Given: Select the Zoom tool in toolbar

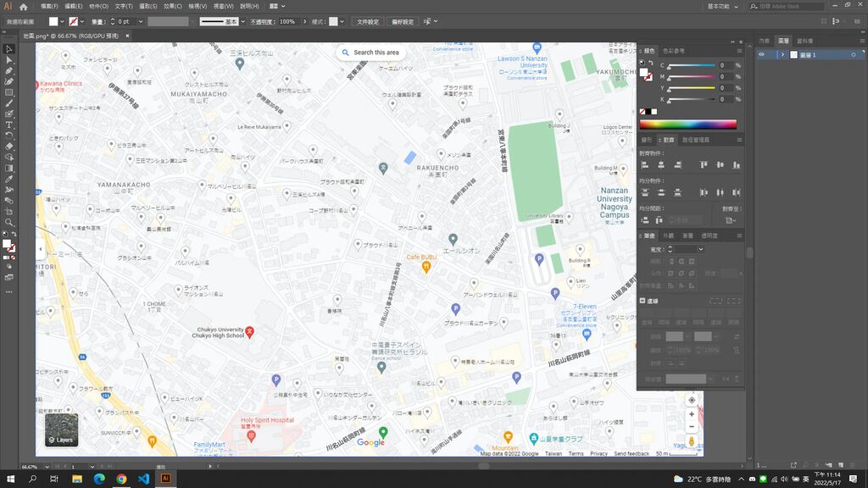Looking at the screenshot, I should [8, 223].
